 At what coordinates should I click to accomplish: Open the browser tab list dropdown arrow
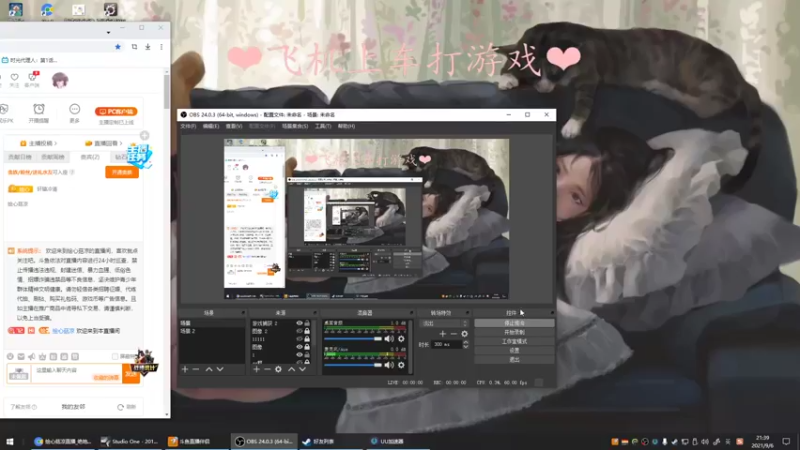(x=108, y=33)
